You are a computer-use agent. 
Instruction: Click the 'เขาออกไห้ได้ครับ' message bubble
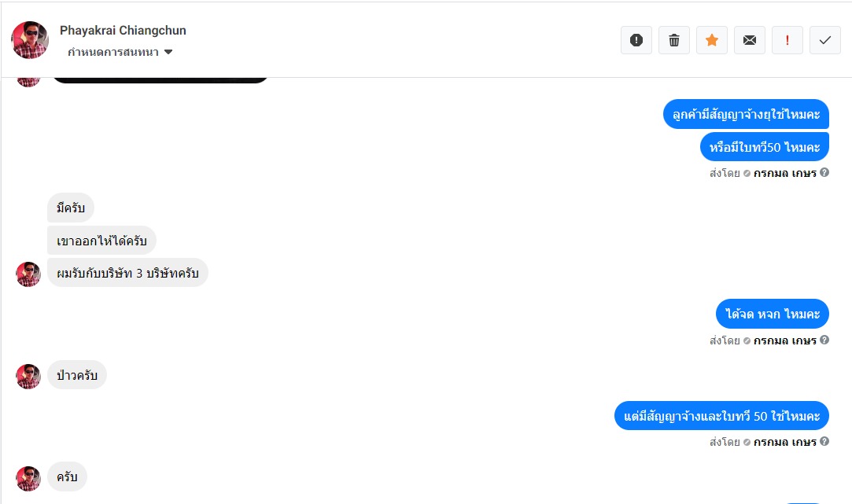click(x=102, y=241)
